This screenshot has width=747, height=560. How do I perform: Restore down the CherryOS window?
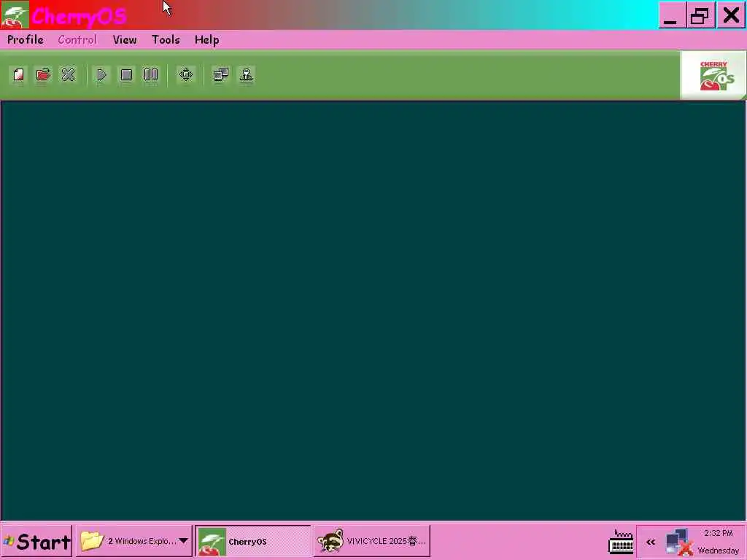point(700,15)
